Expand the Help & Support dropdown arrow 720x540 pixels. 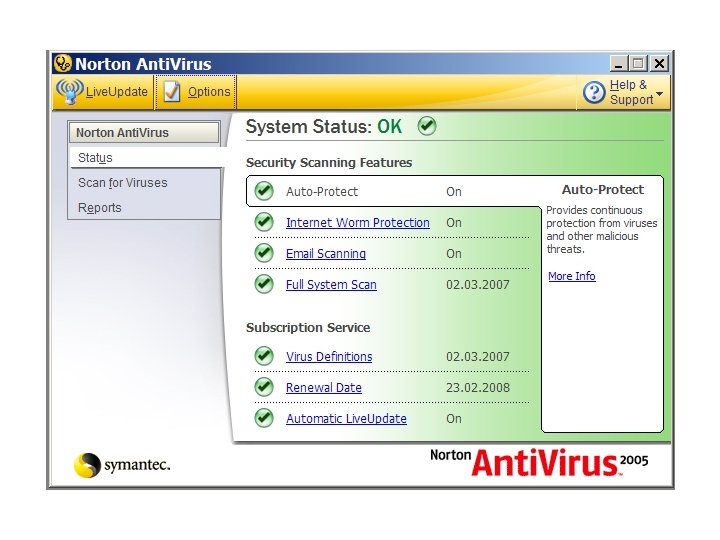coord(659,94)
